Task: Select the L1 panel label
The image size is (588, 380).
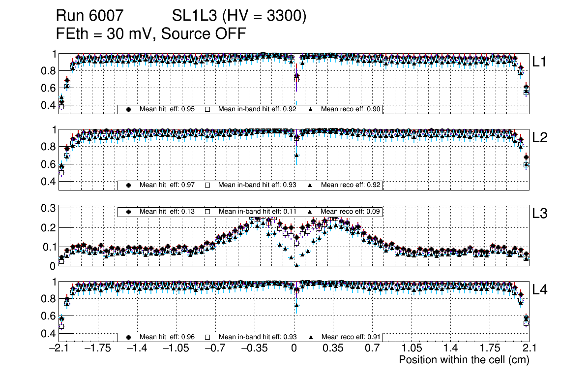Action: point(540,62)
